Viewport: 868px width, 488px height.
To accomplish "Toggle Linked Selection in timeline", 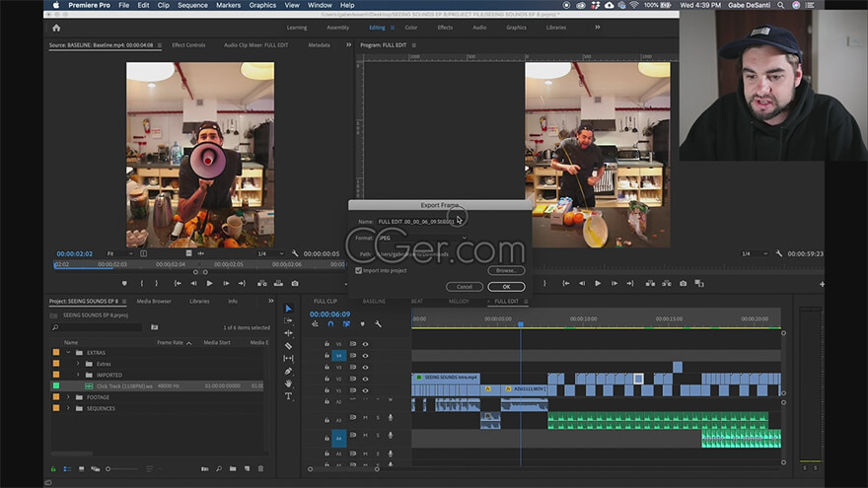I will [346, 324].
